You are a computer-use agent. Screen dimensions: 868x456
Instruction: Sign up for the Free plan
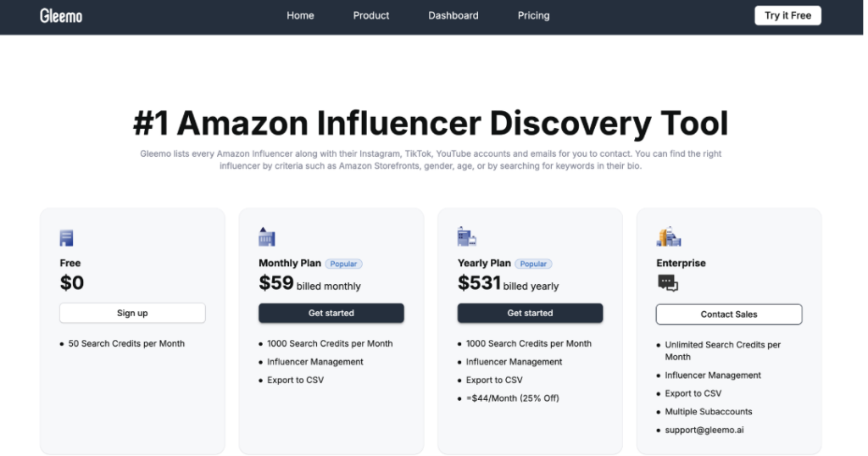[x=132, y=313]
